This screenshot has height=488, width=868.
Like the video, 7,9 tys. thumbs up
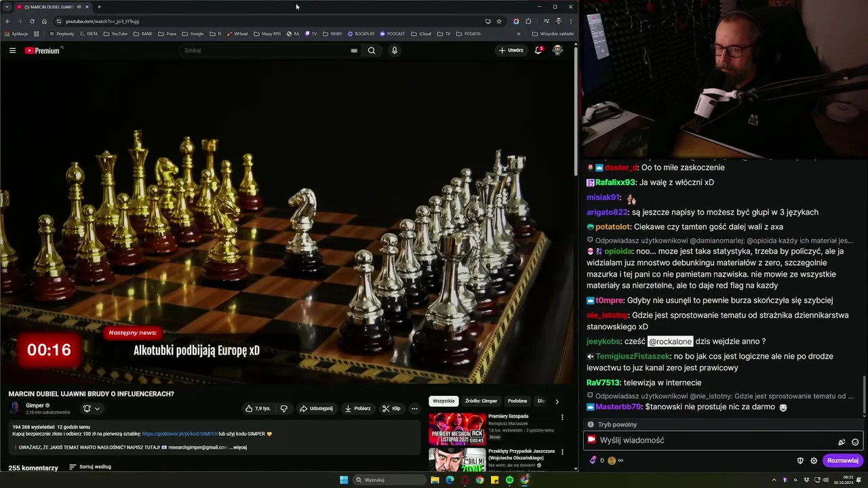click(x=258, y=409)
